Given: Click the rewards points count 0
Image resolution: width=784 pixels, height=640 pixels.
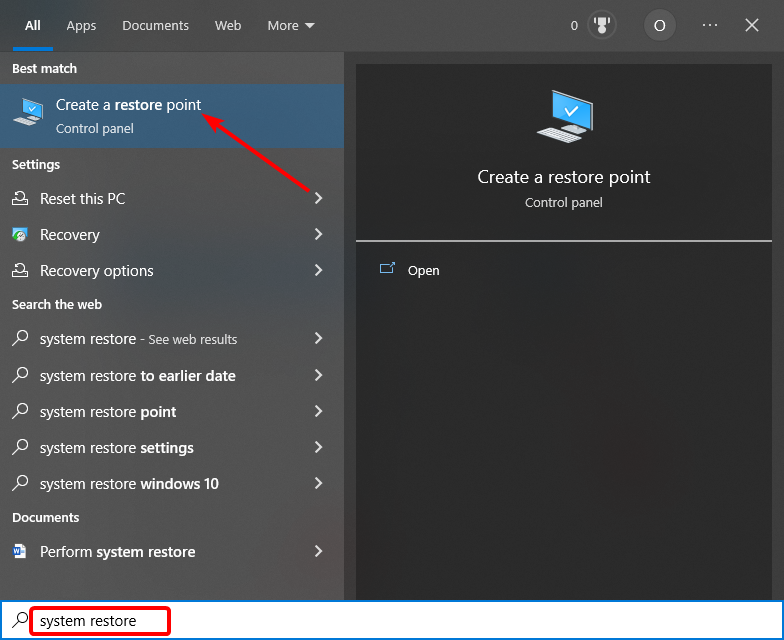Looking at the screenshot, I should pyautogui.click(x=574, y=26).
